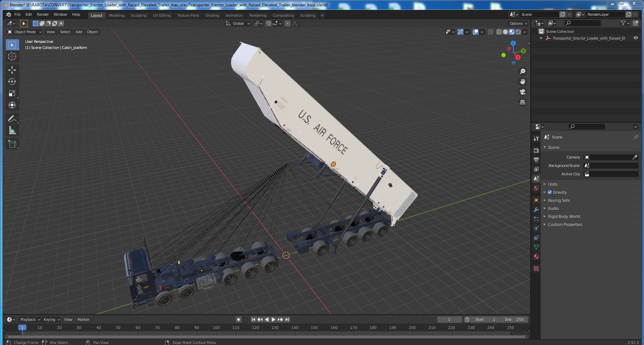Open the Keying dropdown in timeline

[x=51, y=320]
